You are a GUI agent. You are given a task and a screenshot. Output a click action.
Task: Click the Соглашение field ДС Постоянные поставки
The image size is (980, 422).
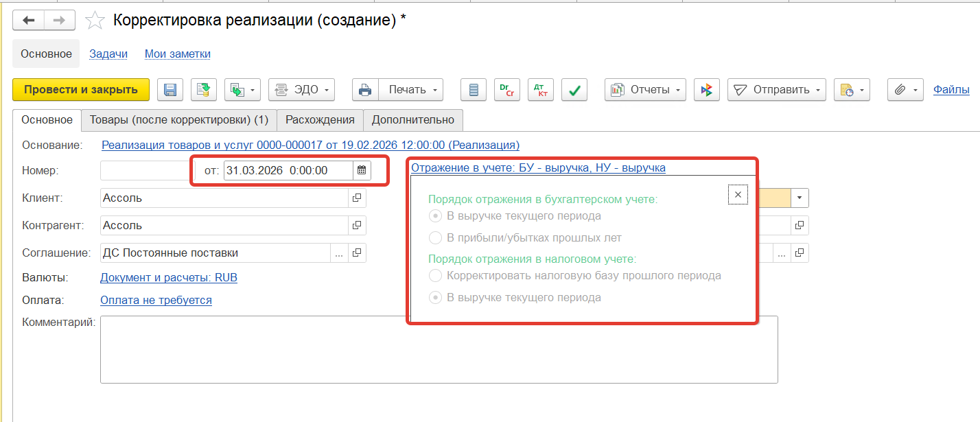[x=215, y=253]
